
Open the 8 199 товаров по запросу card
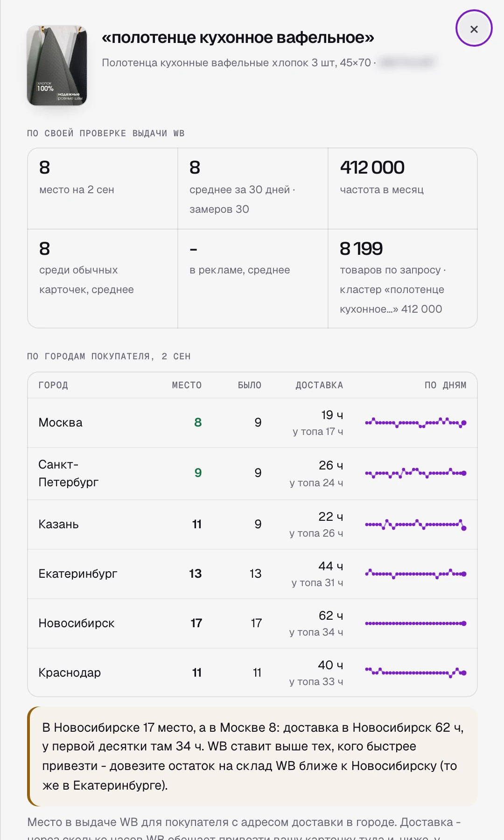click(403, 279)
